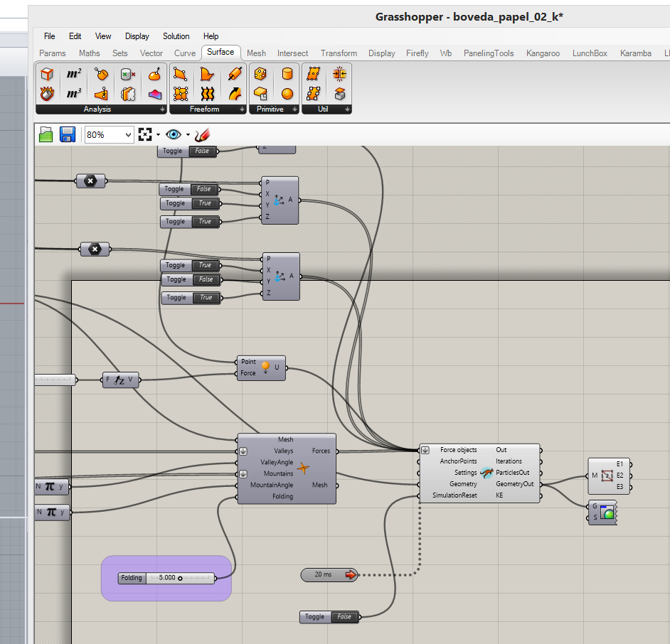Switch to the Mesh tab

point(256,53)
